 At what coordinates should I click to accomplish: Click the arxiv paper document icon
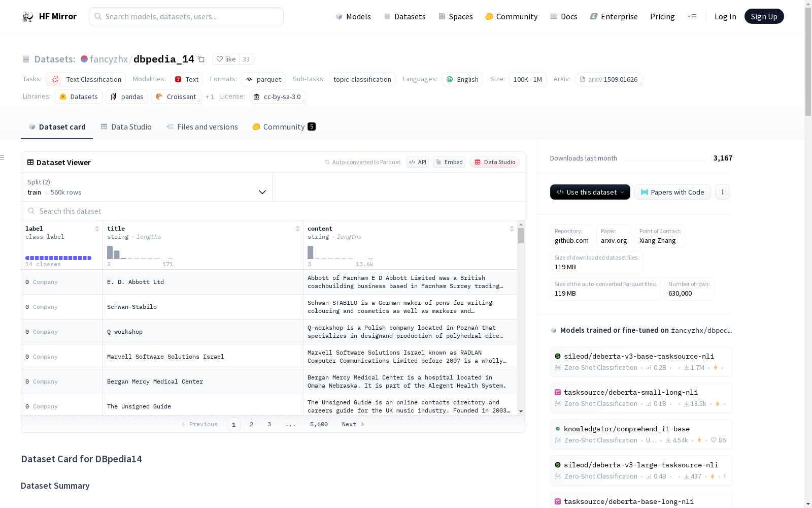click(583, 79)
